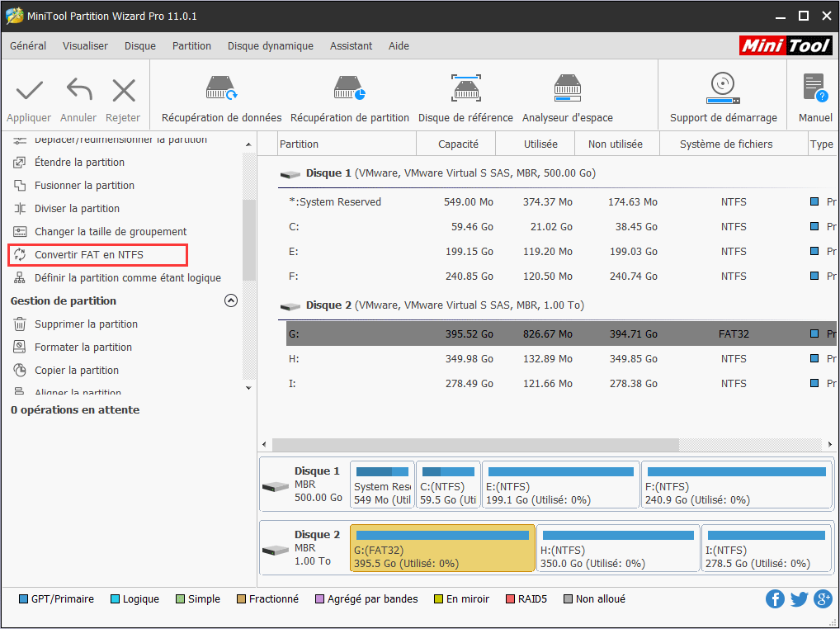
Task: Select System Reserved block in disk map
Action: pos(382,485)
